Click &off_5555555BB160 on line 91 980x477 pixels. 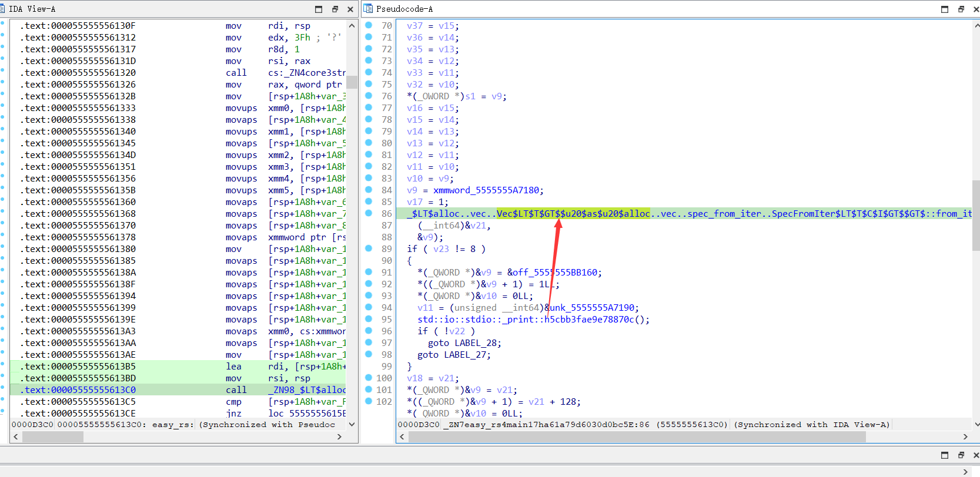tap(552, 272)
